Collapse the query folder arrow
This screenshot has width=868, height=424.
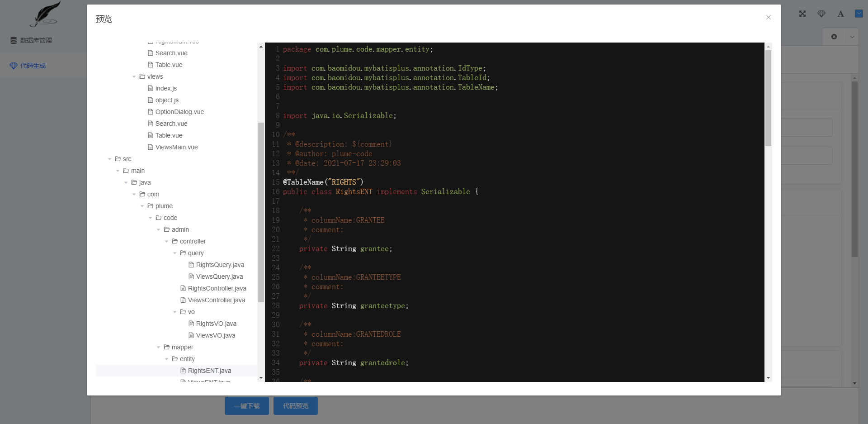(x=175, y=253)
